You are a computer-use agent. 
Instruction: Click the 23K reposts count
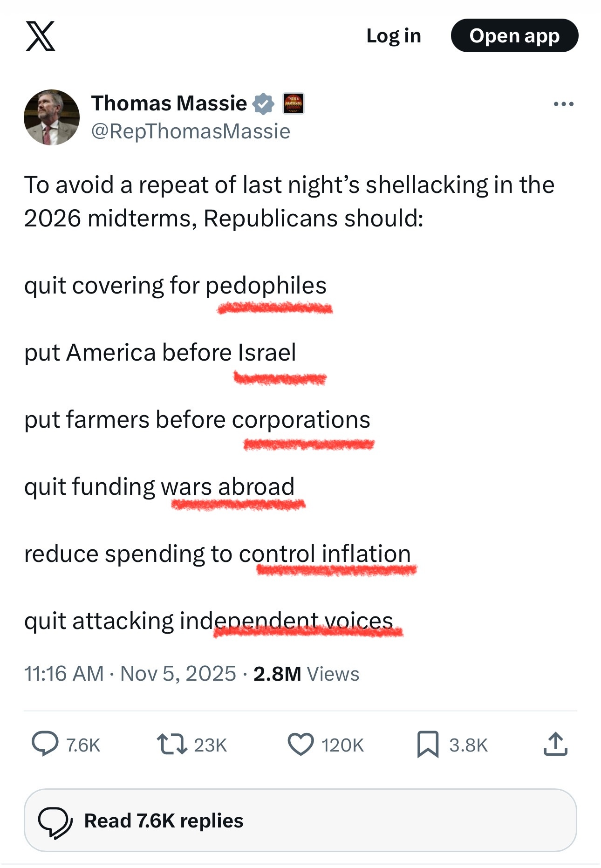(210, 745)
